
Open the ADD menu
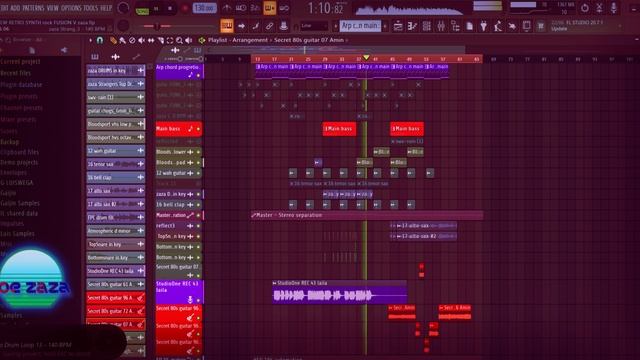click(15, 8)
